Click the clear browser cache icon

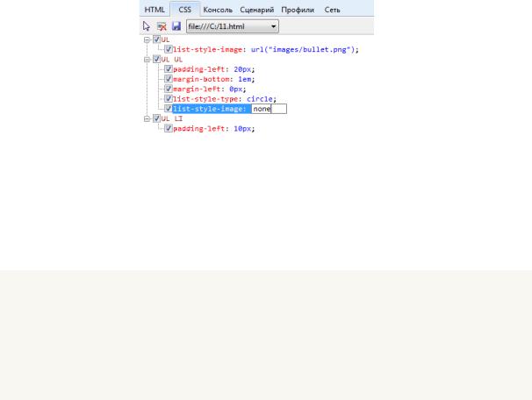[x=162, y=26]
